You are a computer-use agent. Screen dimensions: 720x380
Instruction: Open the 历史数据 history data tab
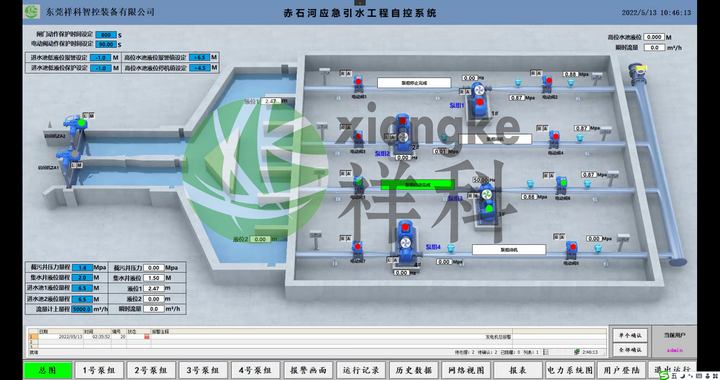[x=413, y=370]
